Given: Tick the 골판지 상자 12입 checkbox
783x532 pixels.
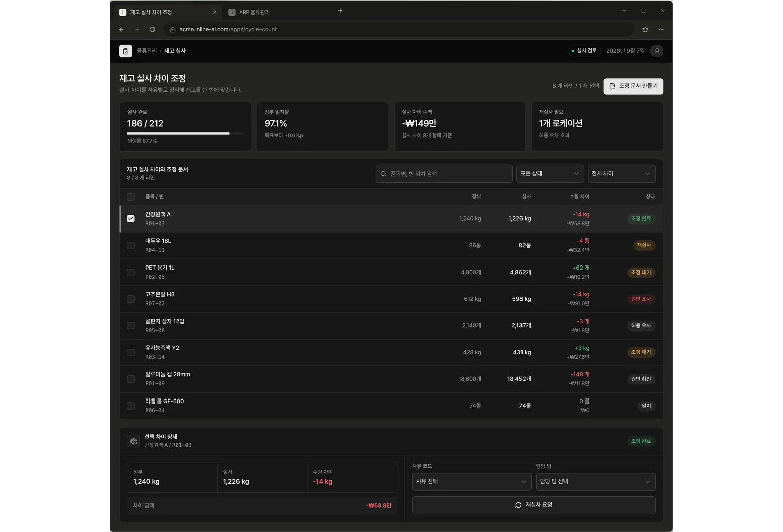Looking at the screenshot, I should [x=130, y=325].
